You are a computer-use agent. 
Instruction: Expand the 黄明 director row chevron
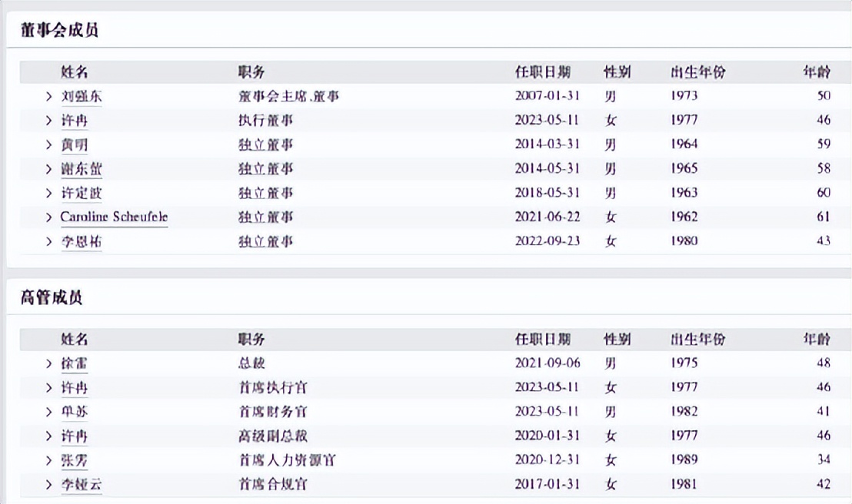49,145
